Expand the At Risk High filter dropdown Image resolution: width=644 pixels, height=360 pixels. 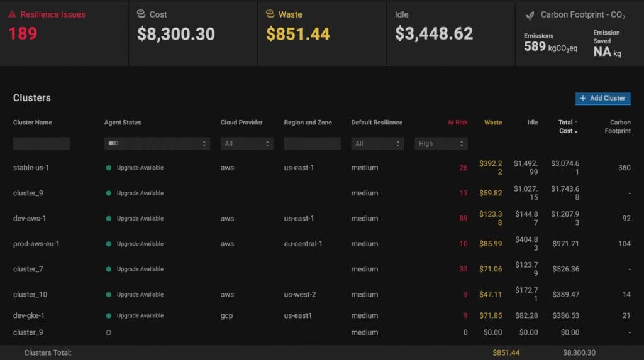pos(441,143)
